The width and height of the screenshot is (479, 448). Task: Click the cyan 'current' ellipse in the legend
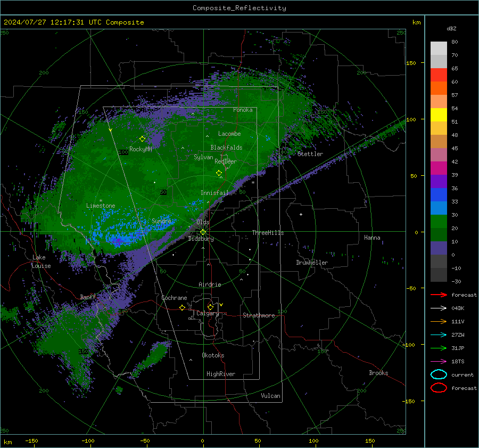439,374
